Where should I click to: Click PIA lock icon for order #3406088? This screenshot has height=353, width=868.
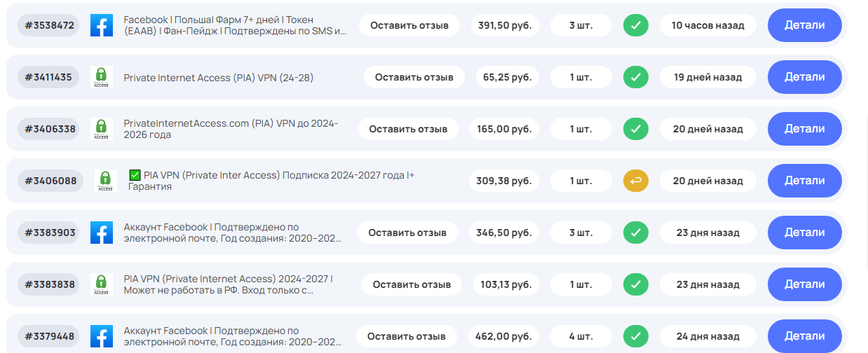105,181
